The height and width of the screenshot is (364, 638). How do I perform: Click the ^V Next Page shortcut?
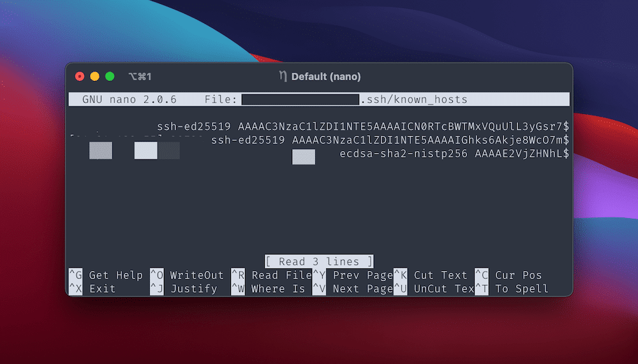click(x=353, y=289)
